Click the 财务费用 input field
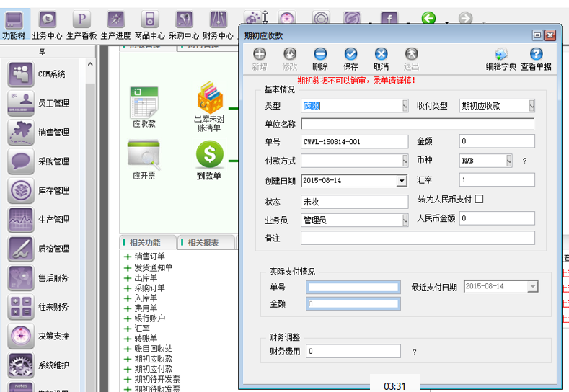 (x=353, y=351)
